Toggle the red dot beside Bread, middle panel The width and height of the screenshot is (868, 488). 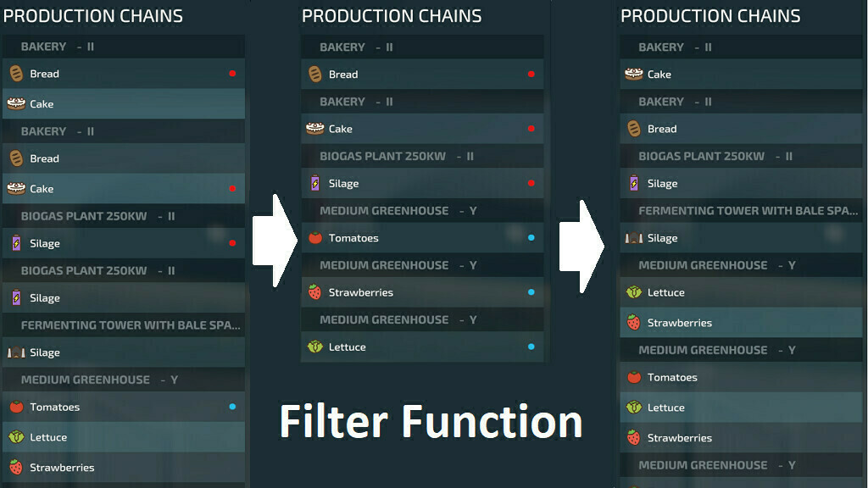point(531,75)
